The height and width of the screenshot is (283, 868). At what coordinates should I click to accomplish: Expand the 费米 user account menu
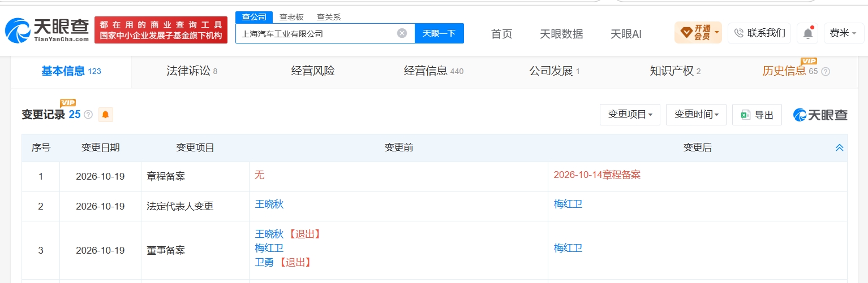coord(843,33)
